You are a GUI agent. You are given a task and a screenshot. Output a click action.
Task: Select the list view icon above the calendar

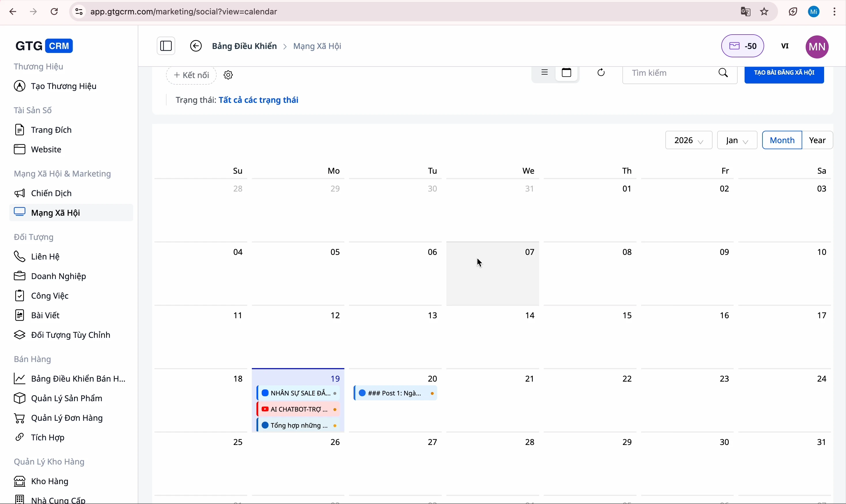[545, 72]
